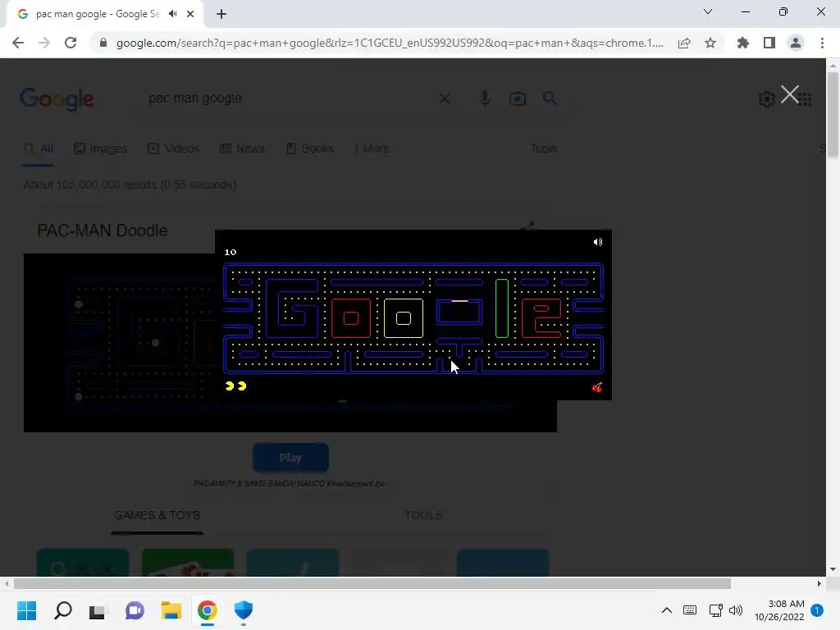Share this page from the address bar
The image size is (840, 630).
684,43
